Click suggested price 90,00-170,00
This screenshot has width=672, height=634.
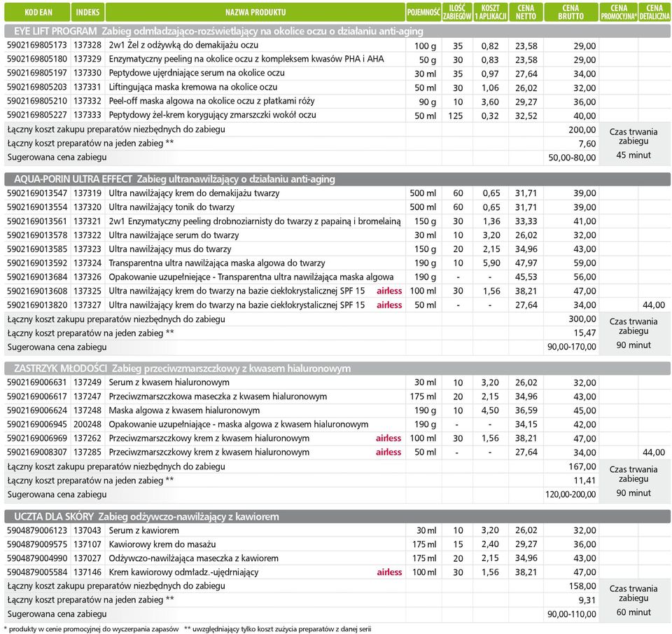(x=572, y=347)
